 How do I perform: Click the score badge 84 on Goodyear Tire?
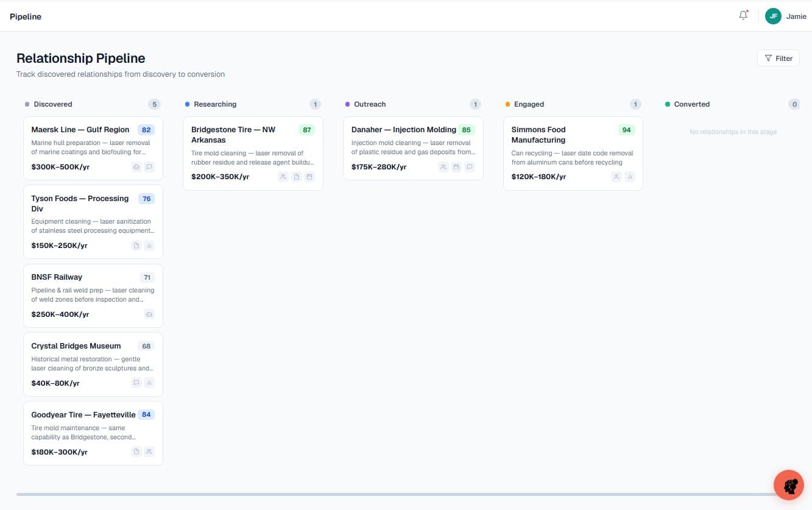(146, 415)
